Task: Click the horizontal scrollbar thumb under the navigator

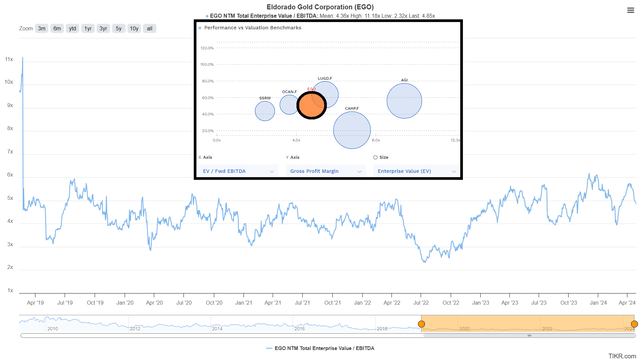Action: [529, 336]
